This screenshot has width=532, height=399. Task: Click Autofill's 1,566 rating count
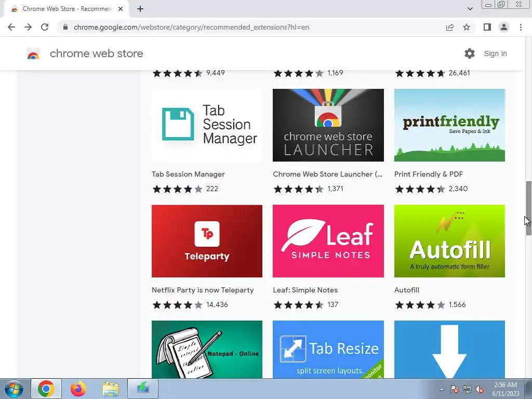457,304
